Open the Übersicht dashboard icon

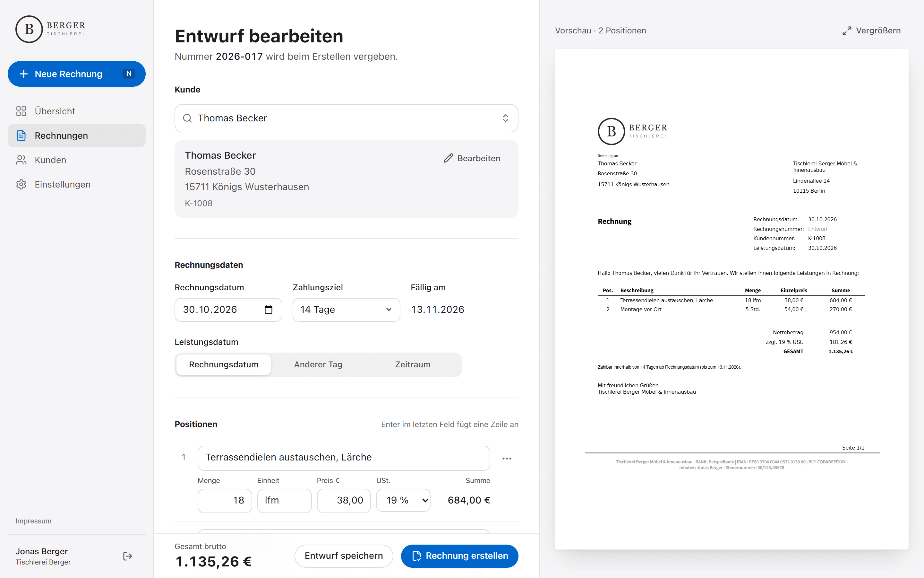point(21,111)
